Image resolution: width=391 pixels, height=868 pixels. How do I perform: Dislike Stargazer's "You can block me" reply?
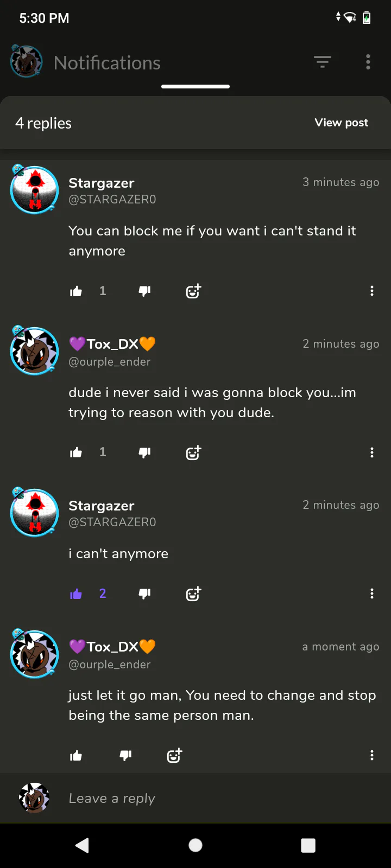click(144, 291)
